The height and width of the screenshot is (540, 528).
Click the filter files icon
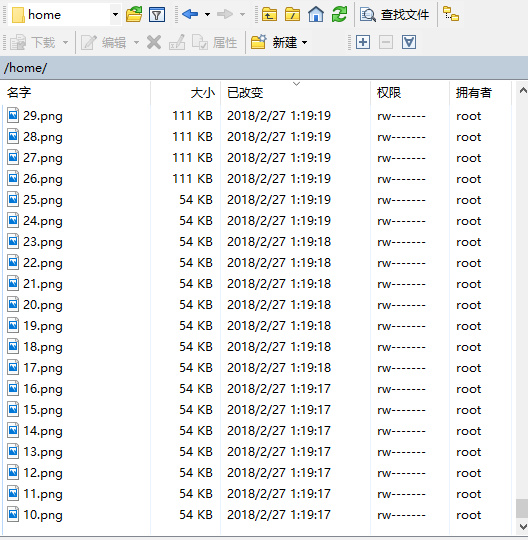(157, 14)
